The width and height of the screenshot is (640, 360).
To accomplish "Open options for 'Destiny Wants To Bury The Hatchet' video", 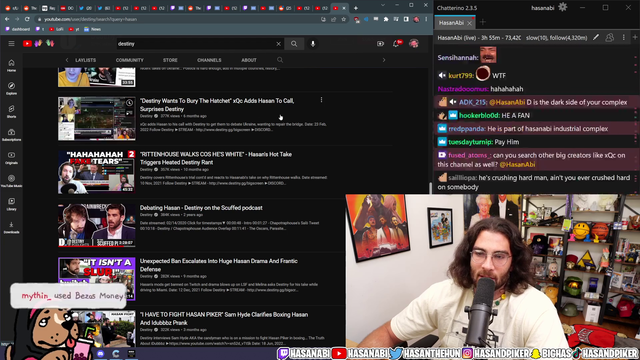I will [321, 100].
